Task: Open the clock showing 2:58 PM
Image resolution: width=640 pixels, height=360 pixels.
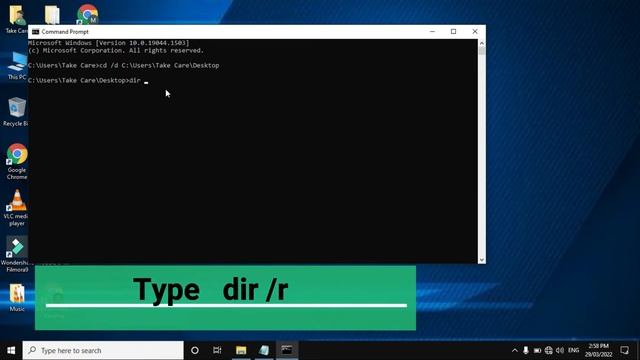Action: coord(598,350)
